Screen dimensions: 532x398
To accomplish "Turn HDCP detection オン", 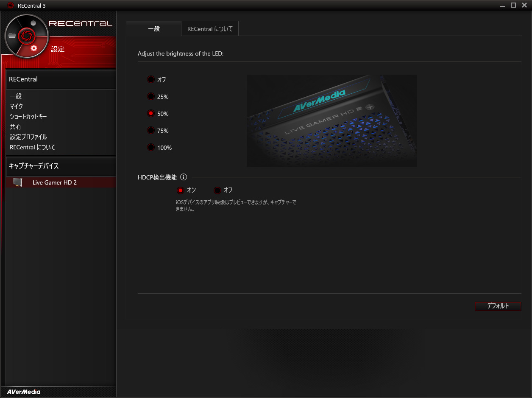I will [180, 190].
